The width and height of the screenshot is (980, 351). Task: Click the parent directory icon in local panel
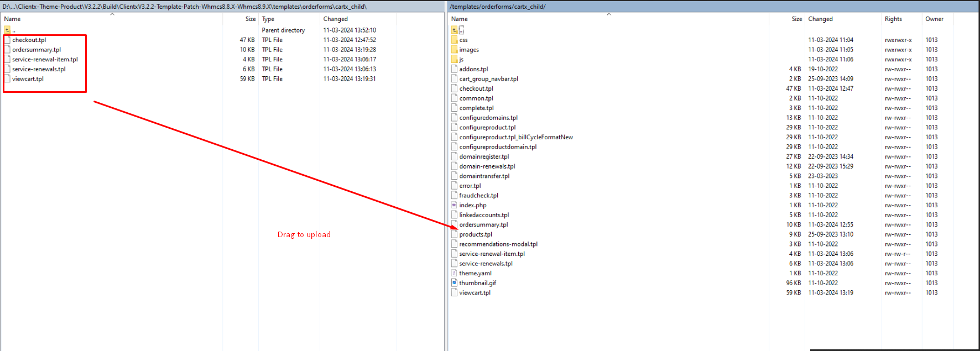[x=7, y=30]
